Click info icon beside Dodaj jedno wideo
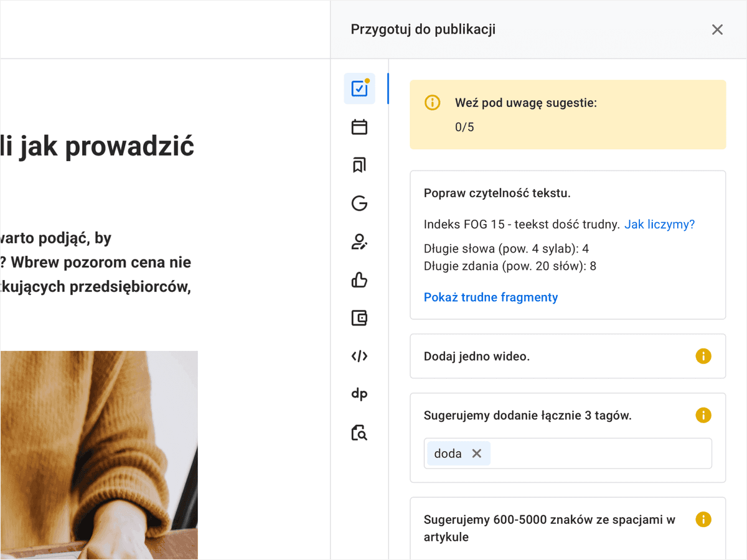The image size is (747, 560). coord(703,357)
